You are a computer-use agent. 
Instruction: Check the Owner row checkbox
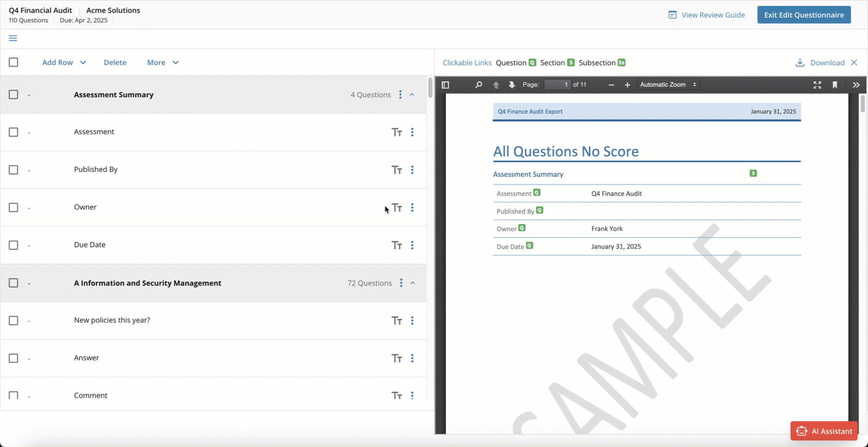[x=13, y=207]
